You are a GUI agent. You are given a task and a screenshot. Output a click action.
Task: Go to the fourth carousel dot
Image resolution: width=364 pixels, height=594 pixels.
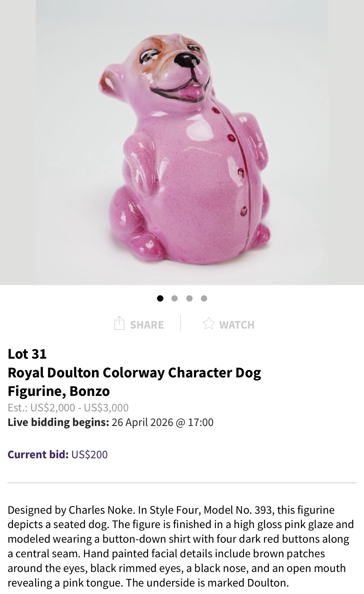(x=204, y=298)
